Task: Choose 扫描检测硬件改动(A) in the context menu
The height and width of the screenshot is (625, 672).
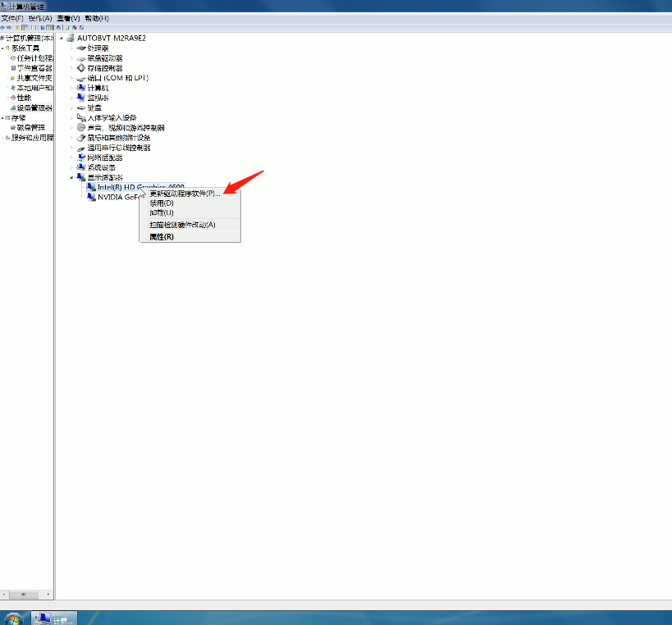Action: pyautogui.click(x=182, y=225)
